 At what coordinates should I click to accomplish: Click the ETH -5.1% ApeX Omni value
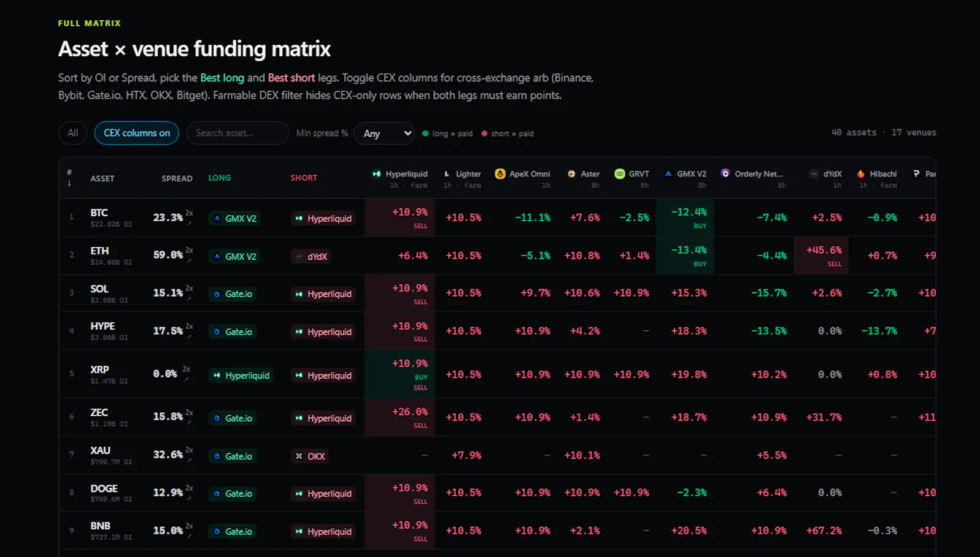535,256
